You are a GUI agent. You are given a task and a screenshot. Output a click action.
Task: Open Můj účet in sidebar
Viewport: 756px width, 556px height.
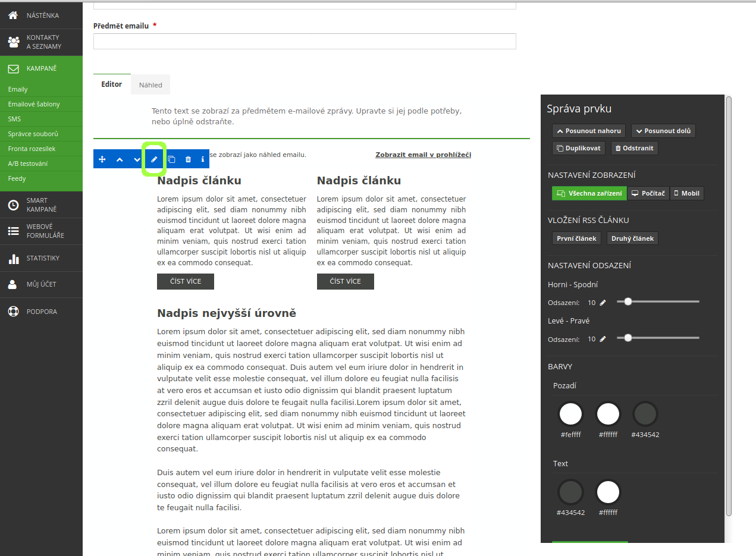[41, 285]
